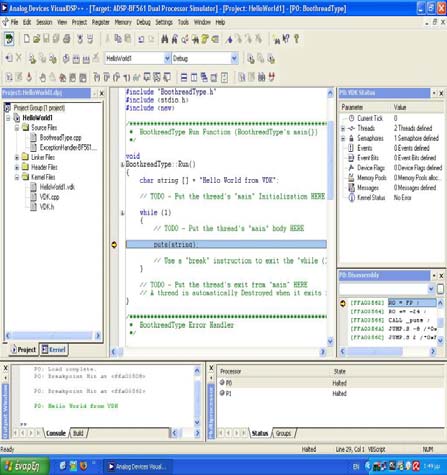The width and height of the screenshot is (447, 475).
Task: Select processor P0 indicator in Status list
Action: pyautogui.click(x=222, y=382)
